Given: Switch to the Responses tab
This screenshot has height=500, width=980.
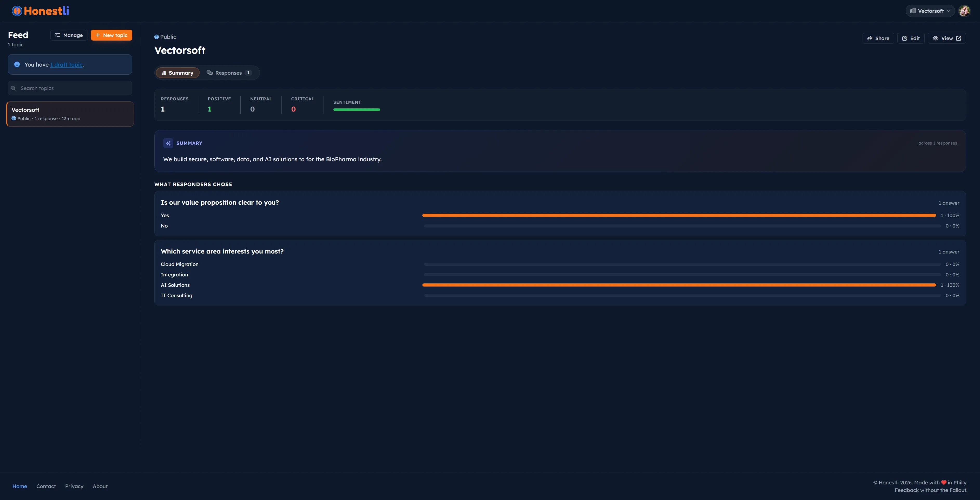Looking at the screenshot, I should (x=229, y=73).
